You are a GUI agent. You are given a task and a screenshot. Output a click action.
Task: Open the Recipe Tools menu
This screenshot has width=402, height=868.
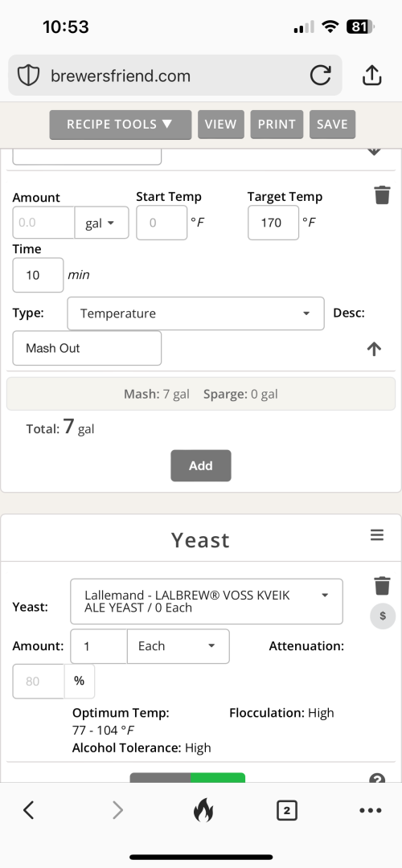pos(120,124)
